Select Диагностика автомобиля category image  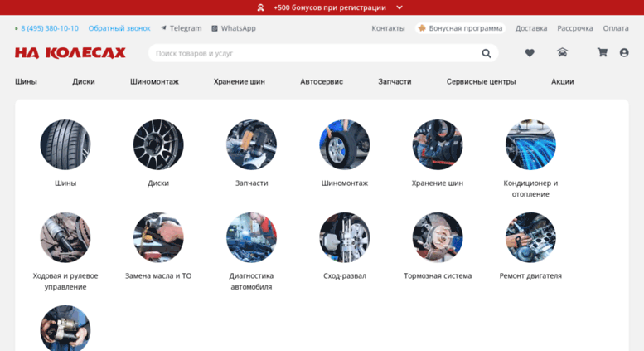pos(251,237)
